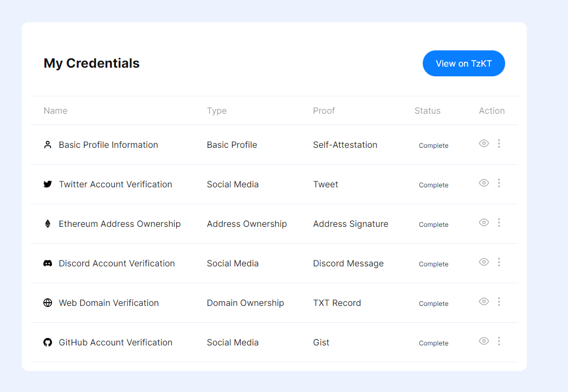View Basic Profile Information via eye icon
The image size is (568, 392).
484,143
